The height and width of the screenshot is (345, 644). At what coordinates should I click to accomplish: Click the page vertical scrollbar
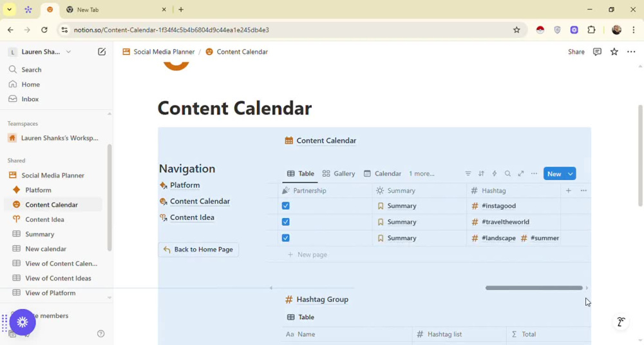(x=640, y=155)
